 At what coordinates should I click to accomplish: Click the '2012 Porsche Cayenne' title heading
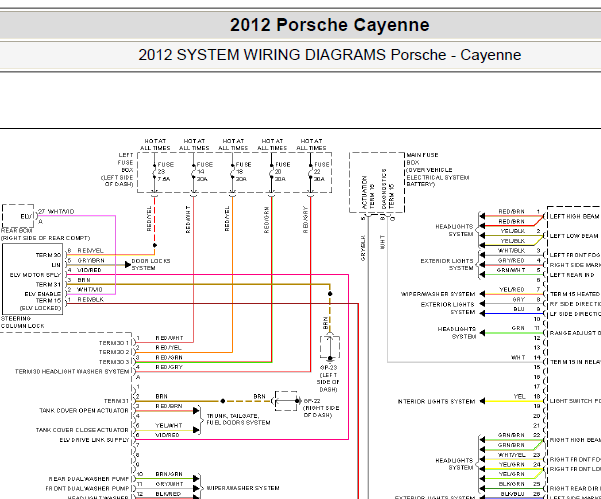click(330, 25)
